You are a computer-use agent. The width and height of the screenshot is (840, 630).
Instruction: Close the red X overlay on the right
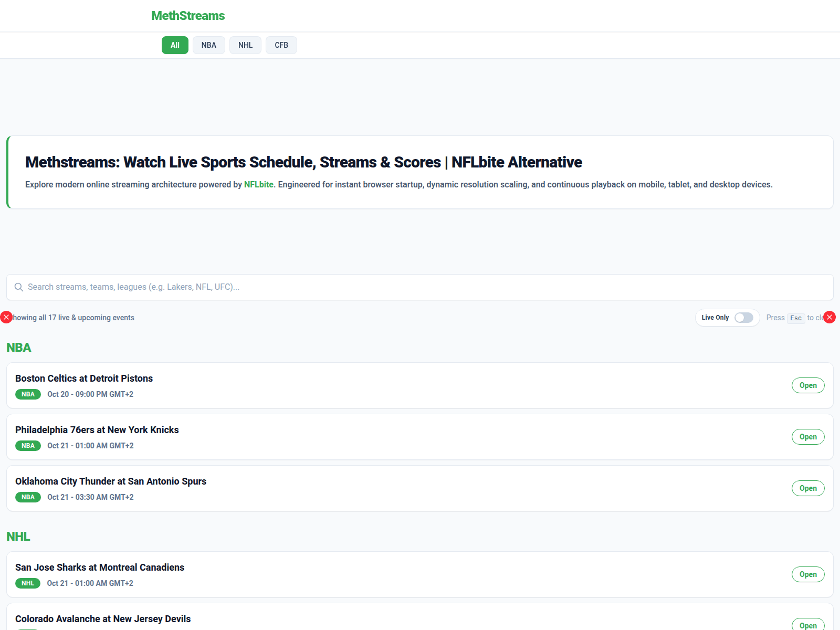829,317
